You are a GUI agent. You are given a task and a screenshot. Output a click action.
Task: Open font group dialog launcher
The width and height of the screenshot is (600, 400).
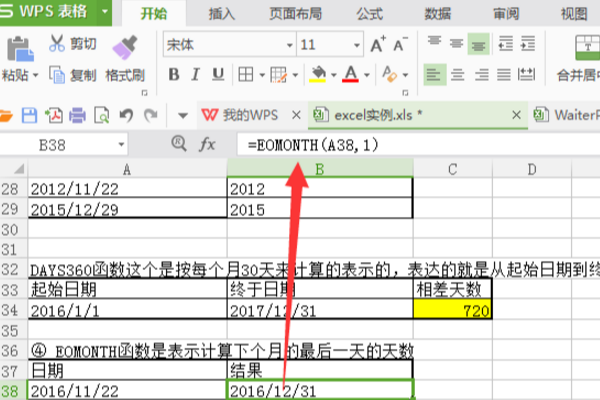(405, 93)
